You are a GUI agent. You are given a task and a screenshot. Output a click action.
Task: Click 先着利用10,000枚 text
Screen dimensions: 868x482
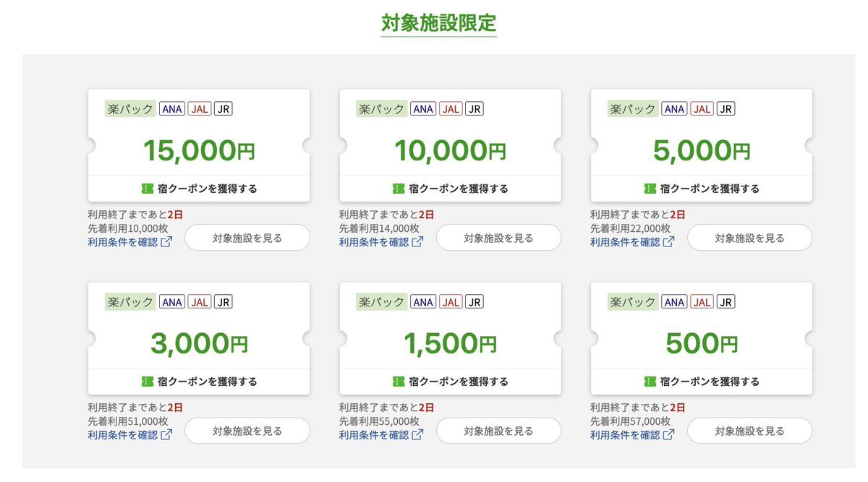click(128, 228)
